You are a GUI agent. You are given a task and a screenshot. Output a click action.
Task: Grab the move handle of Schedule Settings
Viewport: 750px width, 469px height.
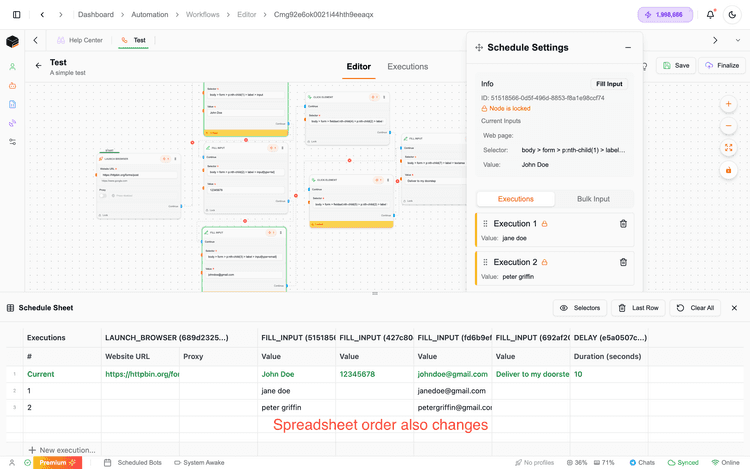pyautogui.click(x=479, y=48)
